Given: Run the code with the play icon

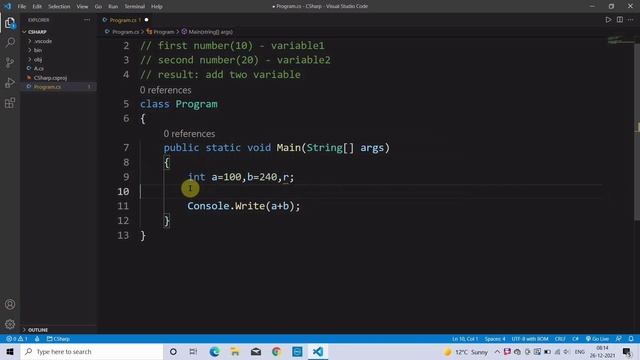Looking at the screenshot, I should click(608, 20).
